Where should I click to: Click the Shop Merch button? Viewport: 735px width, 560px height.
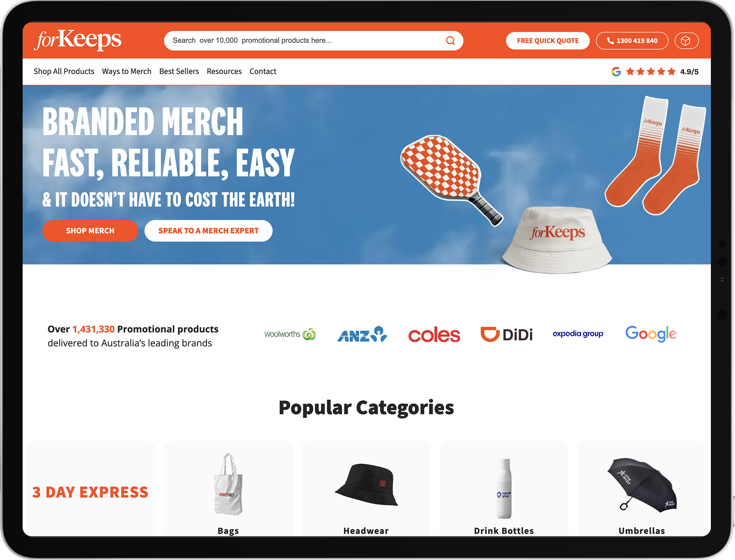coord(90,231)
